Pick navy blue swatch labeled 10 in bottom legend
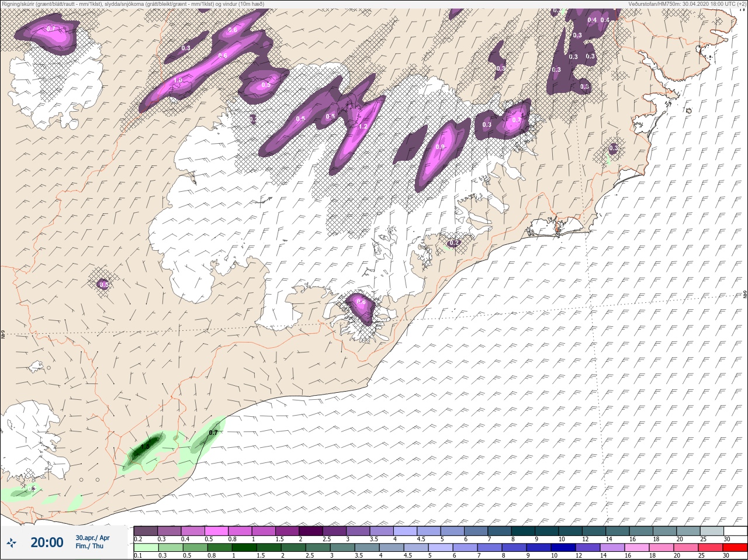 coord(563,548)
